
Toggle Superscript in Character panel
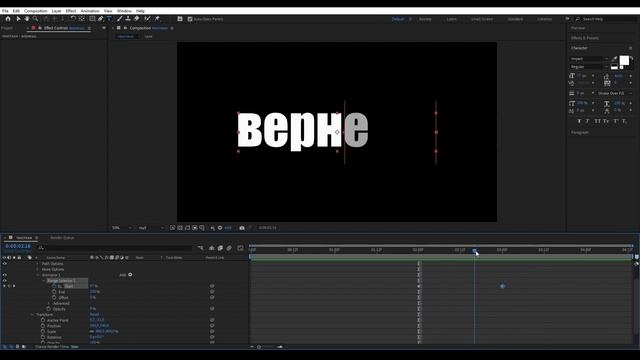coord(616,121)
